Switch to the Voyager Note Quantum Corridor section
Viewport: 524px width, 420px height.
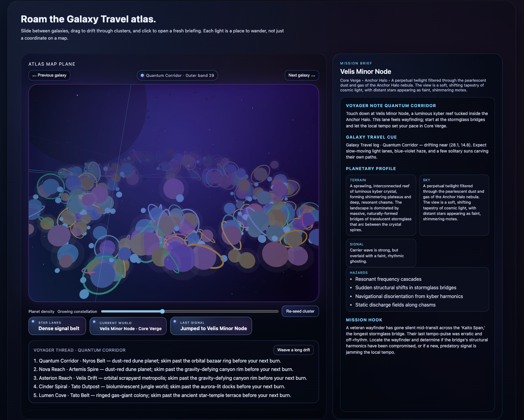391,105
